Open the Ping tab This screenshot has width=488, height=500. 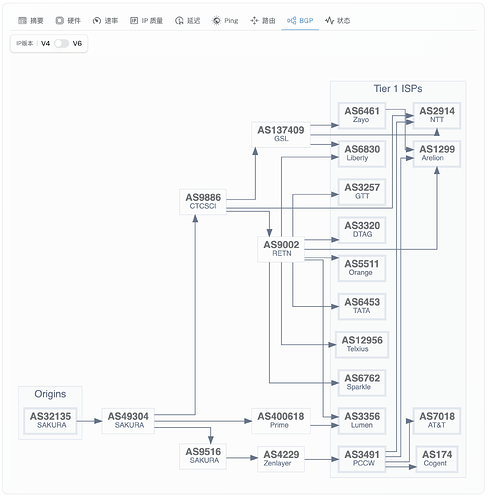point(225,21)
